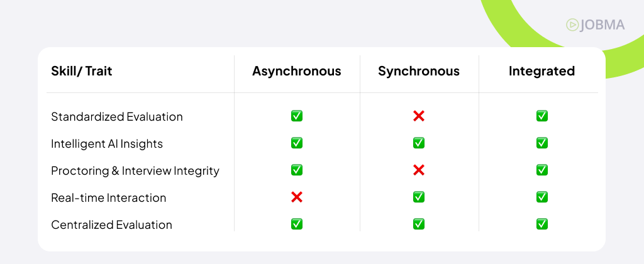Click the Standardized Evaluation row label
This screenshot has height=264, width=644.
pyautogui.click(x=117, y=117)
